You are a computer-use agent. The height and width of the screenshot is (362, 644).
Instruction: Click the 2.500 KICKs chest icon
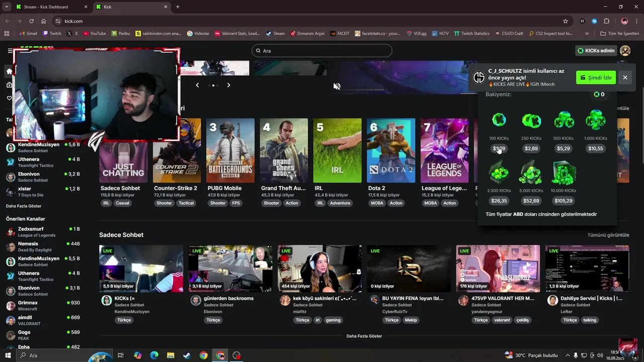pyautogui.click(x=499, y=173)
